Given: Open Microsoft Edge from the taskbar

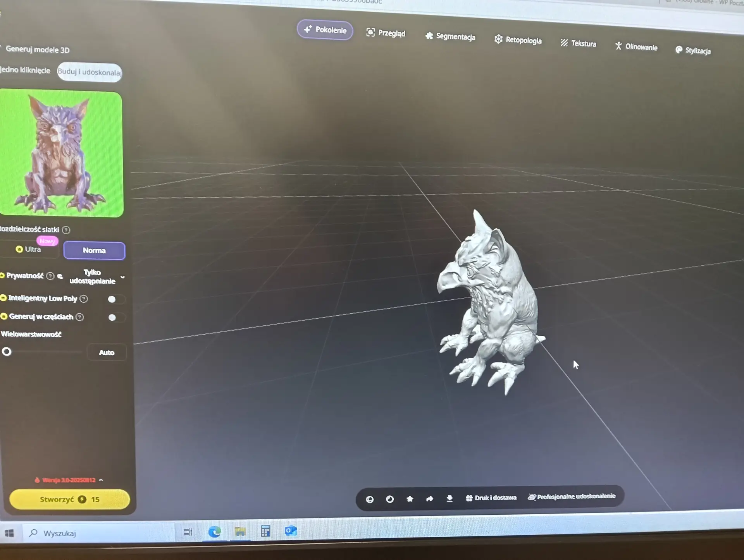Looking at the screenshot, I should tap(214, 532).
